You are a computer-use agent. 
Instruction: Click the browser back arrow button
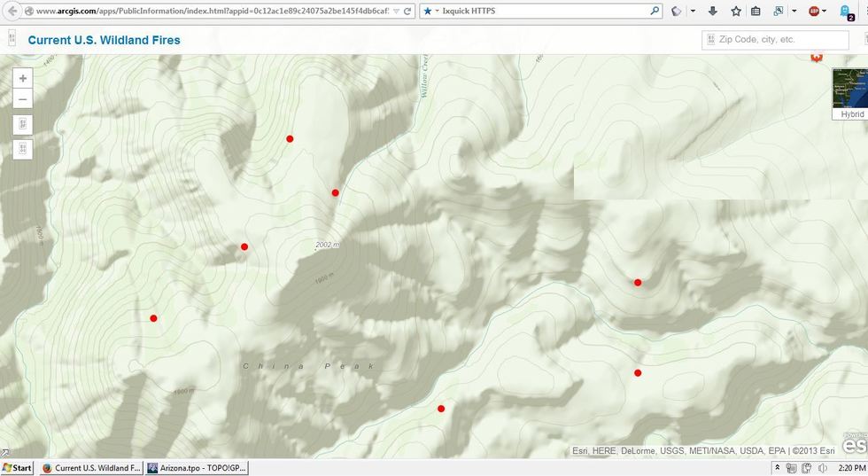click(12, 12)
